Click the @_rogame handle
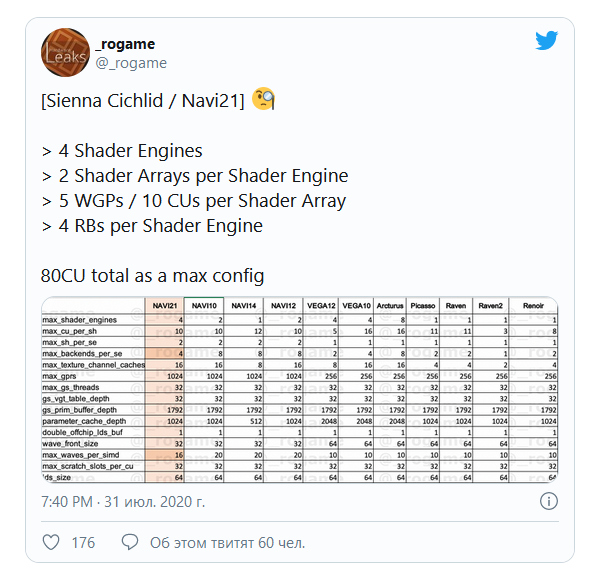This screenshot has width=597, height=576. tap(131, 63)
